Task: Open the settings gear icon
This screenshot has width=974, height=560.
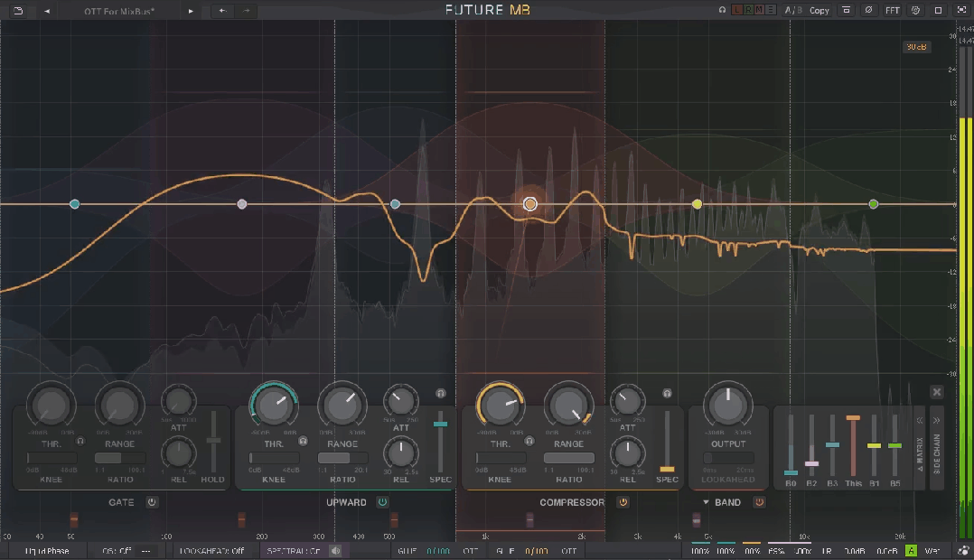Action: point(915,10)
